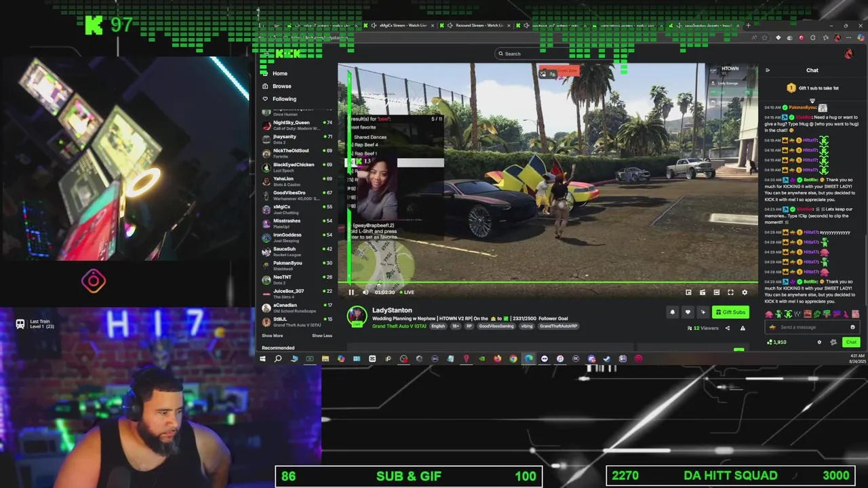Open jhaysanity channel
This screenshot has height=488, width=868.
(297, 139)
